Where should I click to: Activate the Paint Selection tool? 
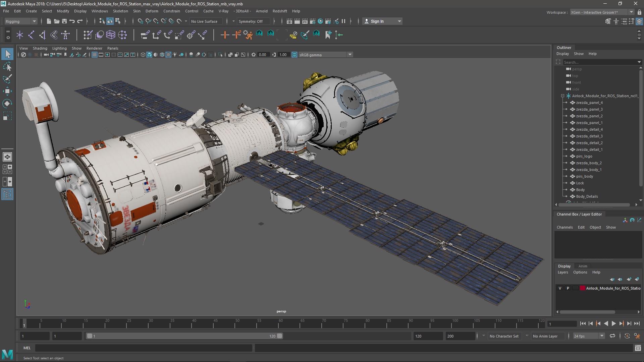(7, 79)
